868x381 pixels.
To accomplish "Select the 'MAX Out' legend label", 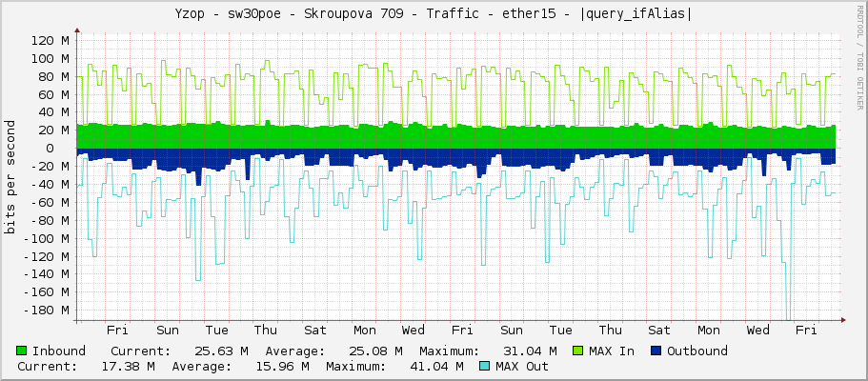I will pyautogui.click(x=522, y=367).
